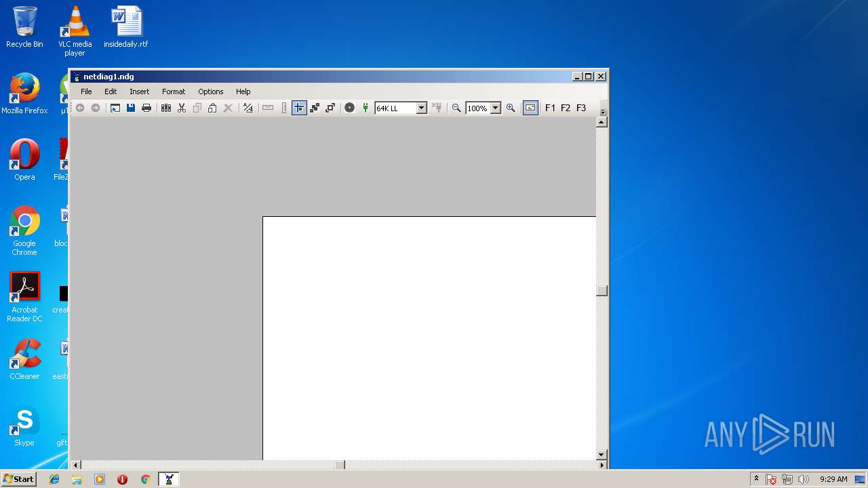Toggle the crosshair alignment tool
The width and height of the screenshot is (868, 488).
[299, 108]
